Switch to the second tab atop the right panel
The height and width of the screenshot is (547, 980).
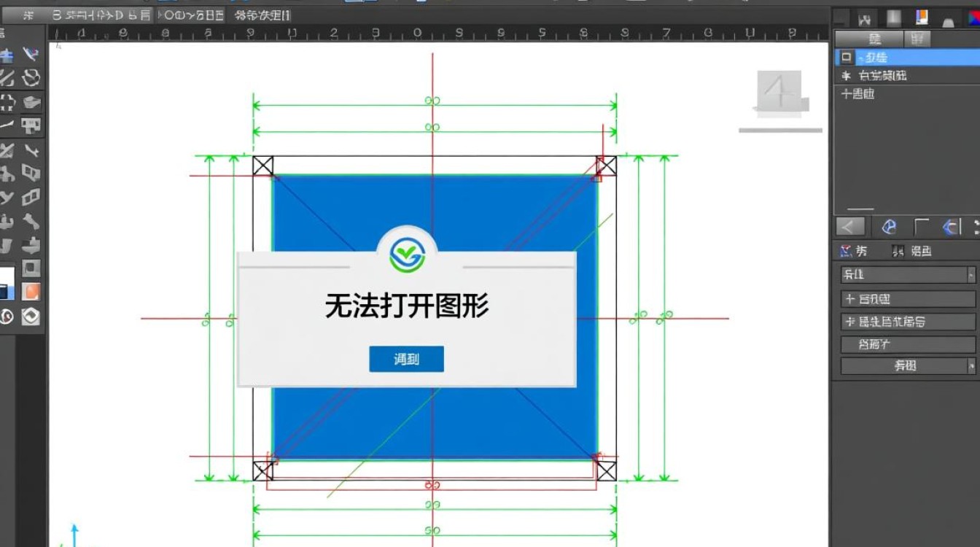[918, 38]
